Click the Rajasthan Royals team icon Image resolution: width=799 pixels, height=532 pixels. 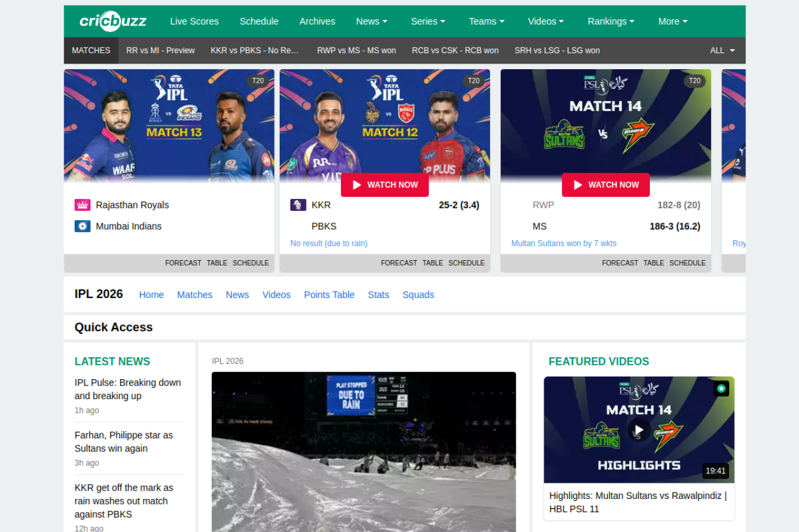pyautogui.click(x=82, y=205)
